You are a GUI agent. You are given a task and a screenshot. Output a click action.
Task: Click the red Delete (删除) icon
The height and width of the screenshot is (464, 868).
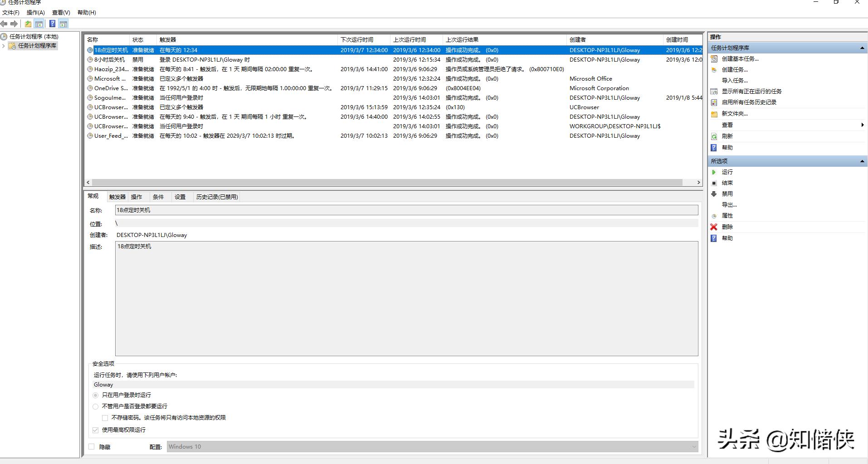pos(714,227)
